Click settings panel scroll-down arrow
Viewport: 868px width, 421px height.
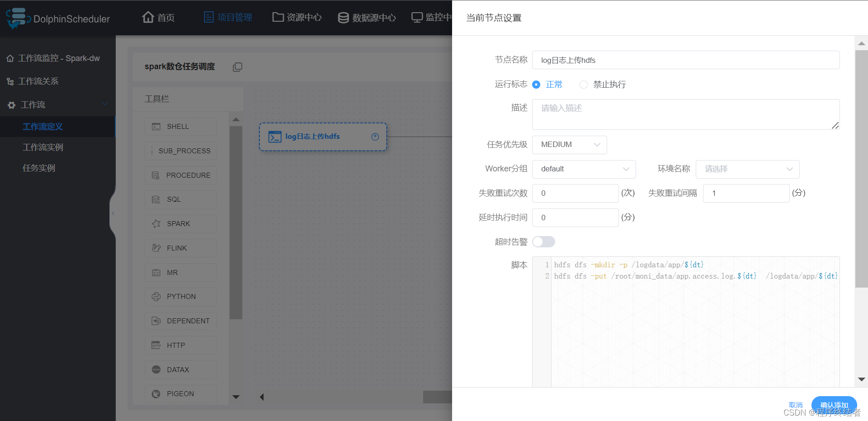click(x=862, y=379)
